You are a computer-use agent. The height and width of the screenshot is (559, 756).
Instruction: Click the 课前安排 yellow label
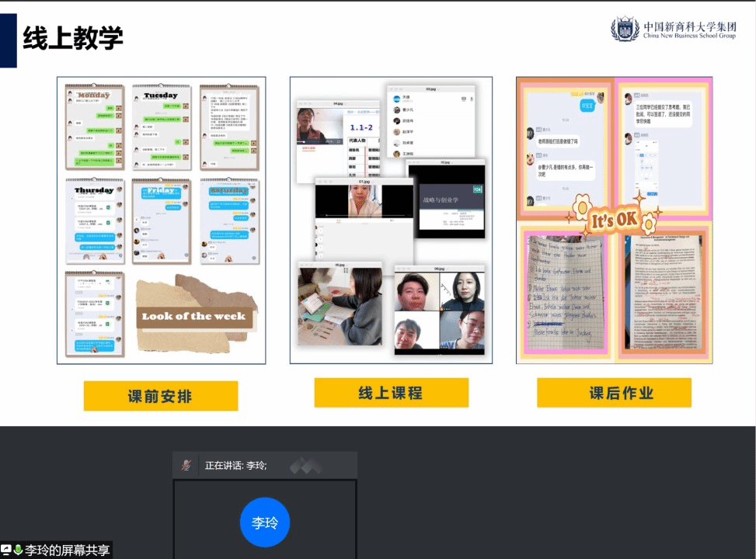coord(160,396)
